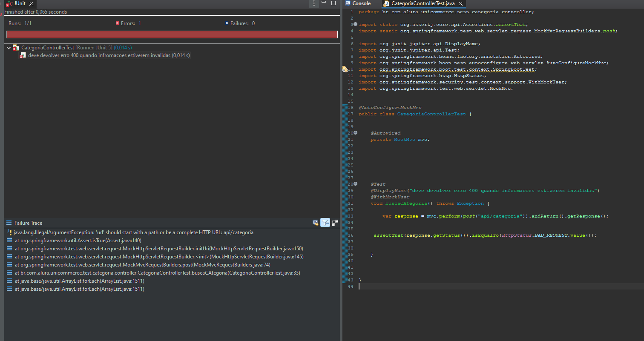This screenshot has height=341, width=644.
Task: Click the assertThat BAD_REQUEST line
Action: (486, 235)
